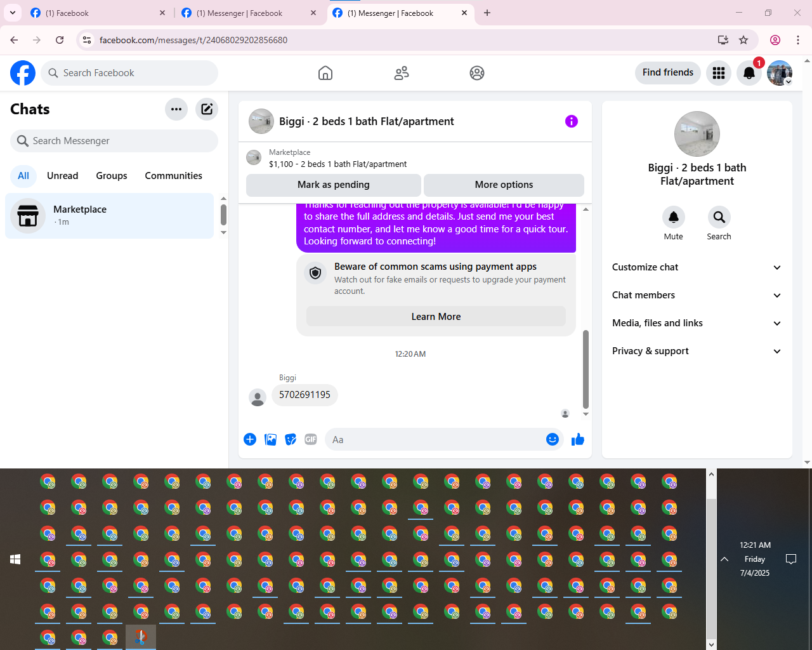The height and width of the screenshot is (650, 812).
Task: Open Windows Start button
Action: (15, 559)
